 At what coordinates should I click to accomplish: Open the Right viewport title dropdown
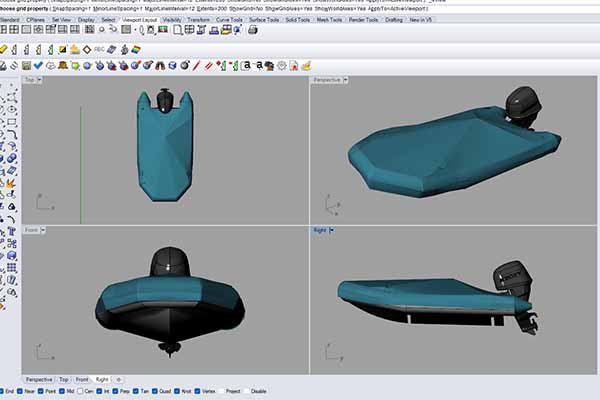pos(331,230)
